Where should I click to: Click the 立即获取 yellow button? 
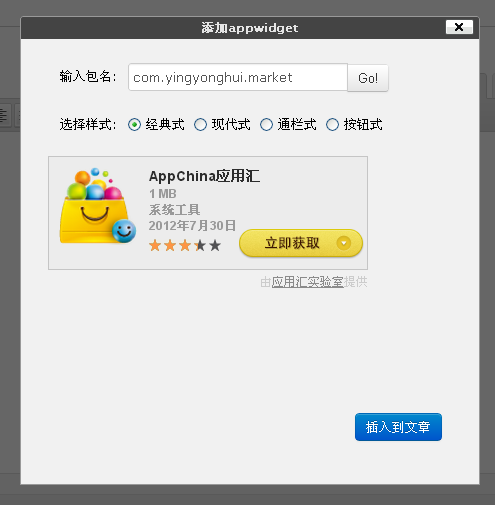[x=301, y=243]
